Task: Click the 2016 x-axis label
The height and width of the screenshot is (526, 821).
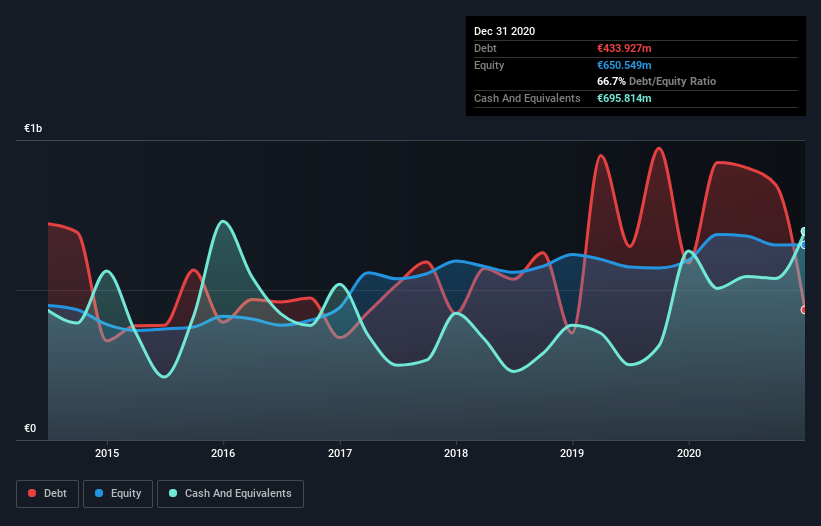Action: pos(223,453)
